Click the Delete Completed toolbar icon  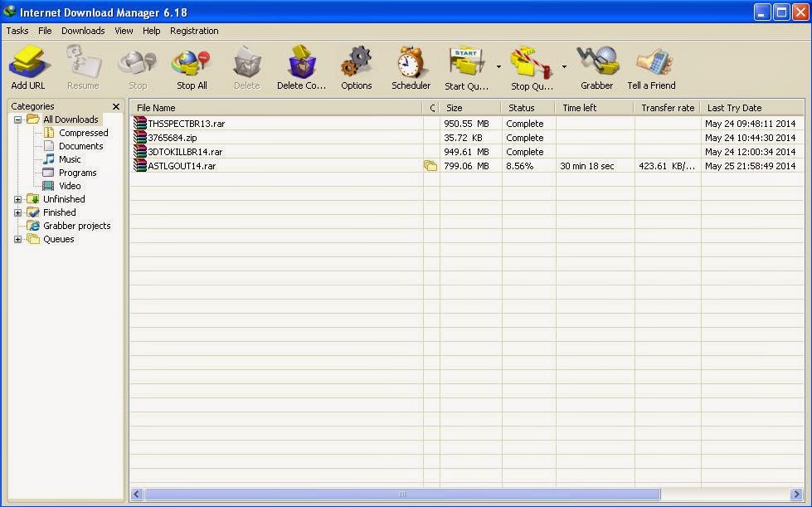301,62
